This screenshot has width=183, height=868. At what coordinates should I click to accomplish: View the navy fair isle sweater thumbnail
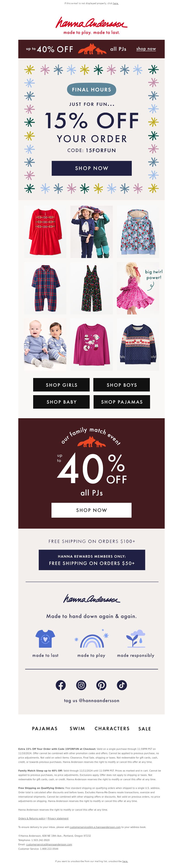[138, 345]
